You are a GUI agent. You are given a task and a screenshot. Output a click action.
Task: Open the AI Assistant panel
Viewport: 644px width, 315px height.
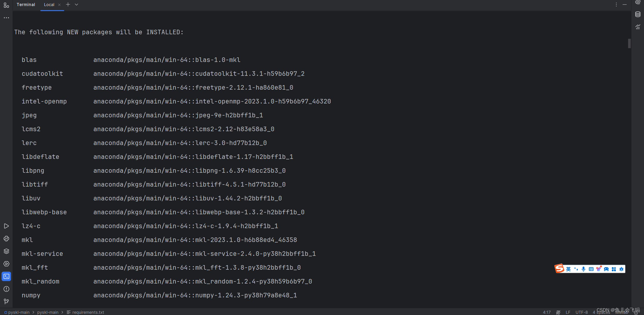point(638,2)
